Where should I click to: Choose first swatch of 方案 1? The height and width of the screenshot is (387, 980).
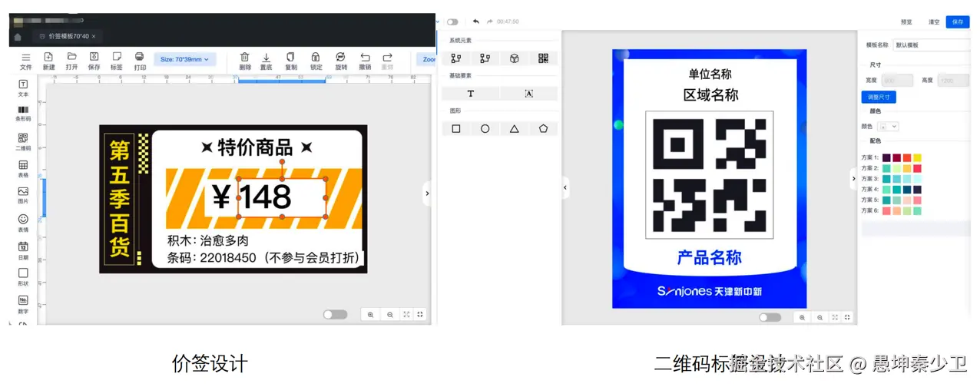coord(886,157)
